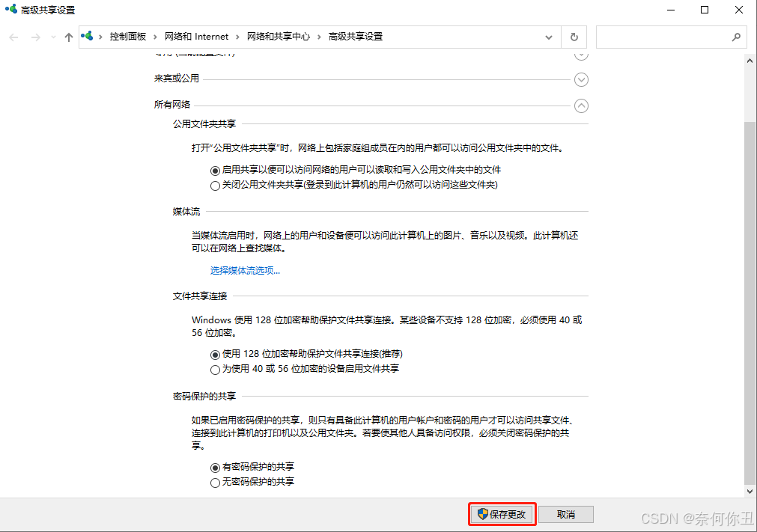Click the forward navigation arrow
Screen dimensions: 757x532
point(34,37)
